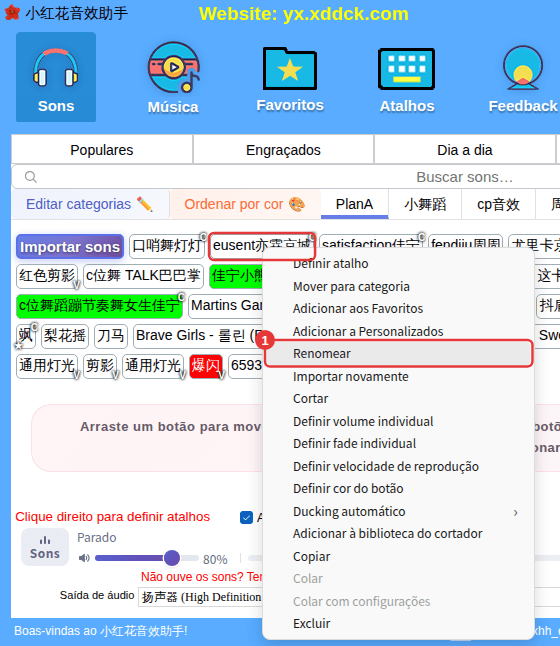The image size is (560, 646).
Task: Choose Mover para categoria
Action: (398, 287)
